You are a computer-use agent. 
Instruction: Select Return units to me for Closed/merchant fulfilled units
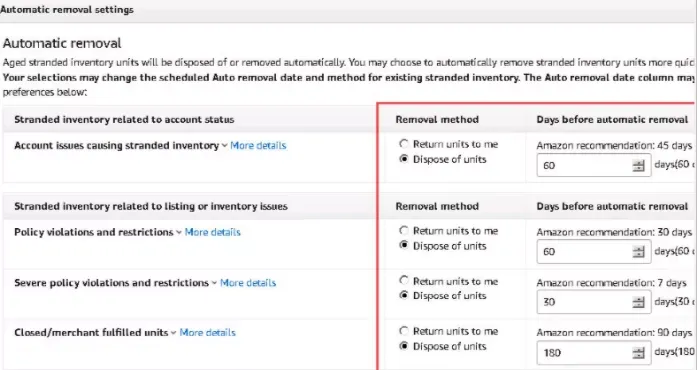pyautogui.click(x=404, y=331)
